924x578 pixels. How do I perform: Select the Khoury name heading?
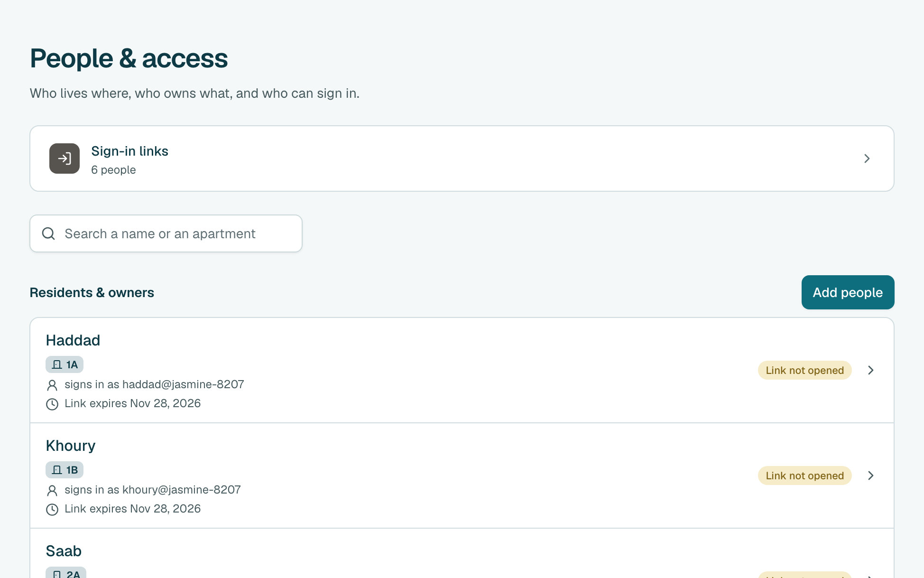[71, 446]
